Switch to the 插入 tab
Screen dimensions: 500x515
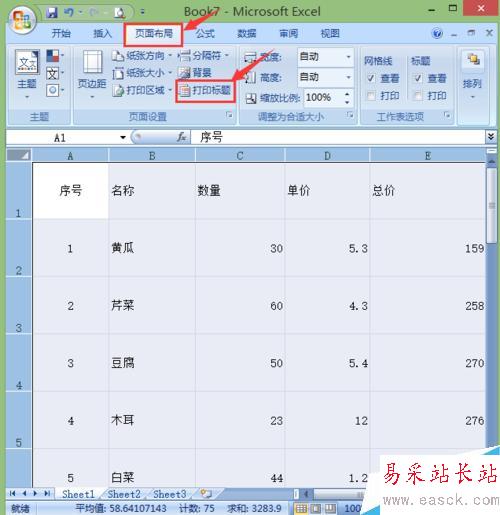102,33
